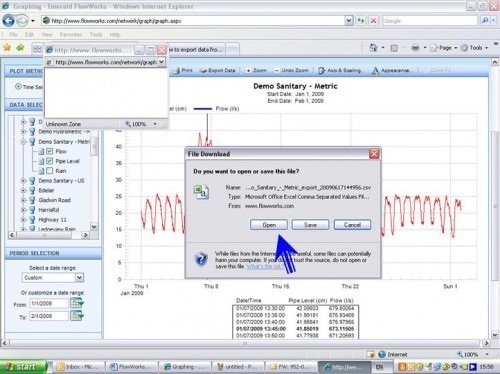Click Save in File Download dialog
This screenshot has width=500, height=374.
point(310,225)
